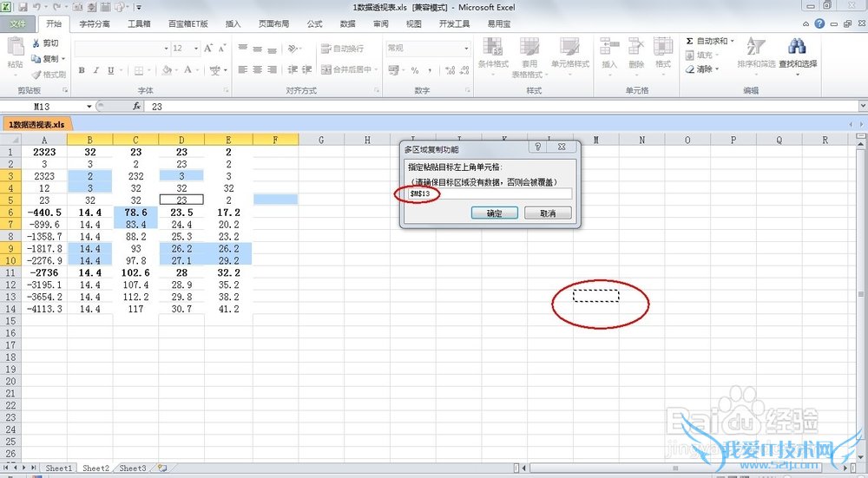
Task: Click the 1数据透视表.xls workbook tab
Action: (36, 124)
